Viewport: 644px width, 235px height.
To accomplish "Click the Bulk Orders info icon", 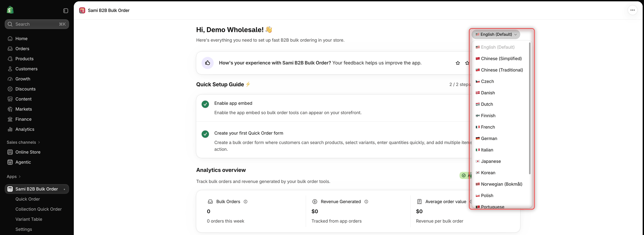I will point(246,202).
